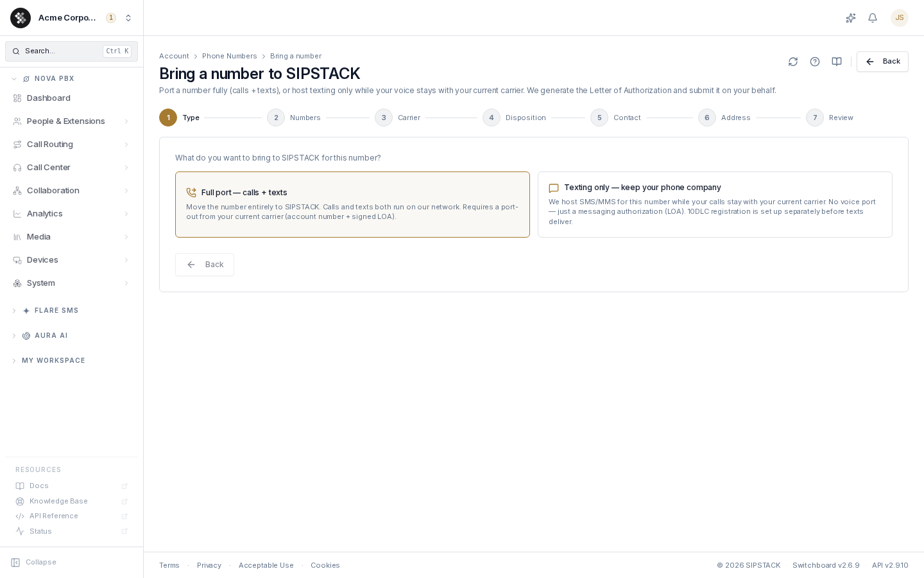Image resolution: width=924 pixels, height=578 pixels.
Task: Collapse the sidebar with Collapse button
Action: [x=34, y=563]
